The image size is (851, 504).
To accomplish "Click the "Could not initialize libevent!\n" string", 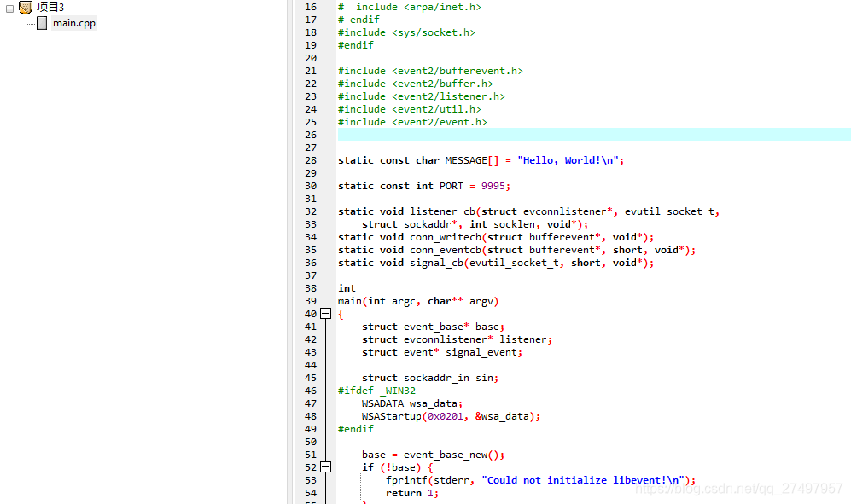I will tap(582, 480).
